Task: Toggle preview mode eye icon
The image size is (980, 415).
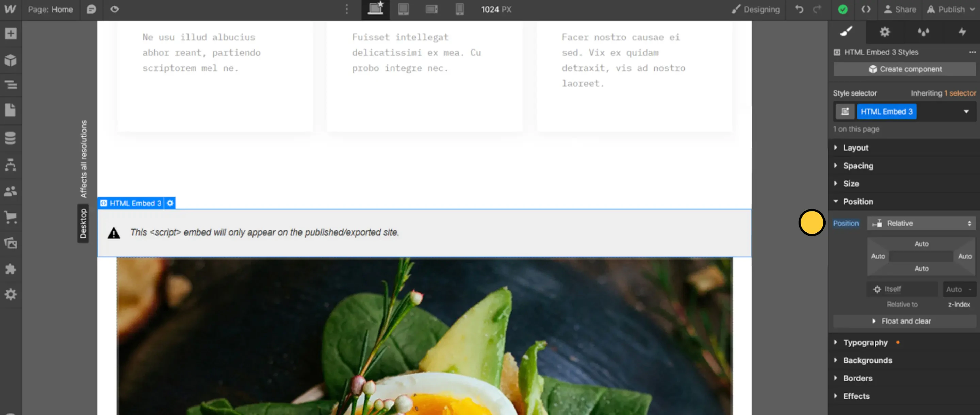Action: (x=115, y=9)
